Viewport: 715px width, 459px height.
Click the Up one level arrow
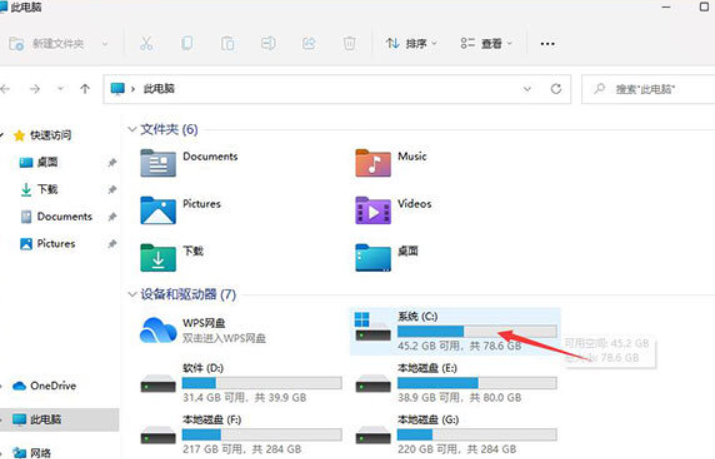tap(85, 89)
